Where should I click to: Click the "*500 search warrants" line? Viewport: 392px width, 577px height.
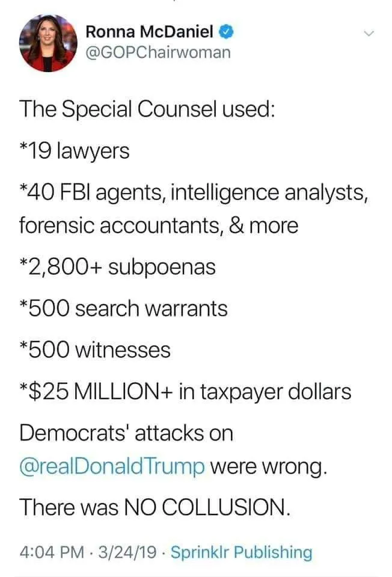click(123, 308)
